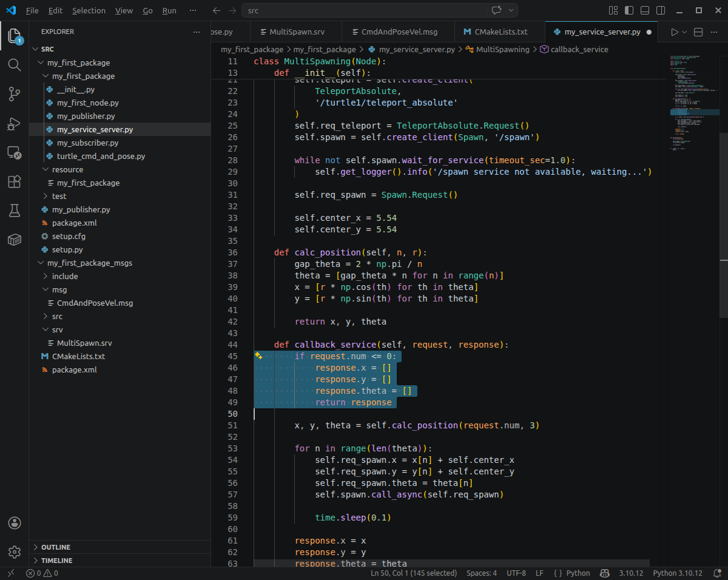Click the Ln 50, Col 1 status item
The height and width of the screenshot is (580, 728).
(414, 573)
